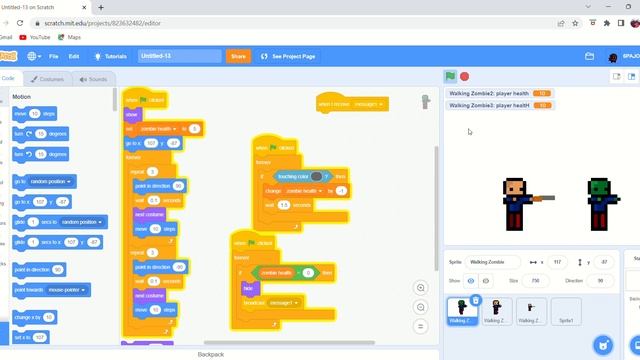Viewport: 640px width, 360px height.
Task: Edit the sprite Size field
Action: (x=536, y=281)
